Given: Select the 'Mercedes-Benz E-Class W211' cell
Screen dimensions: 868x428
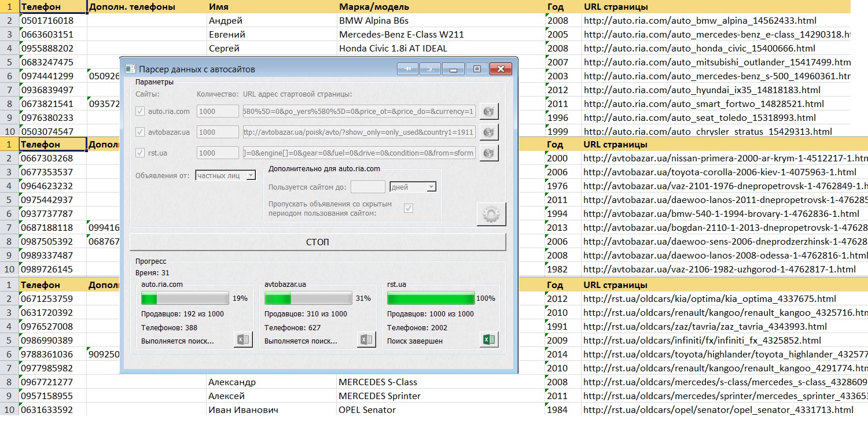Looking at the screenshot, I should tap(440, 34).
